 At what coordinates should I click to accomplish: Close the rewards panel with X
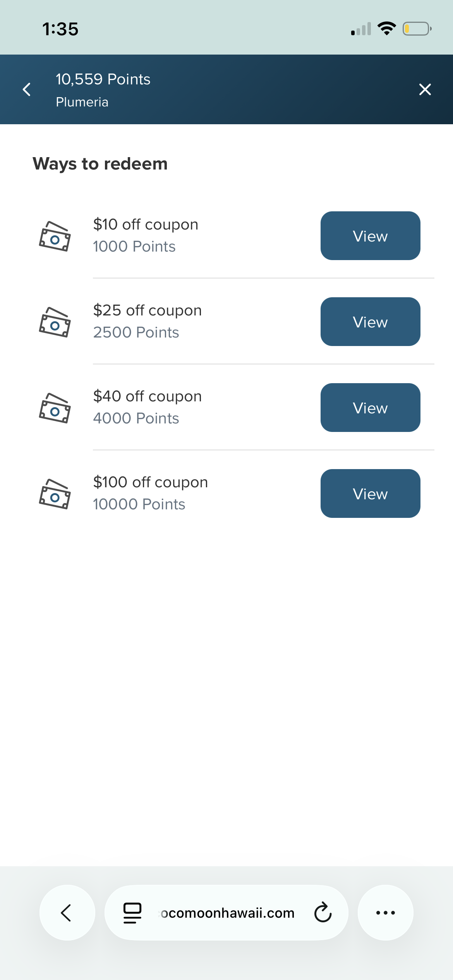(425, 89)
